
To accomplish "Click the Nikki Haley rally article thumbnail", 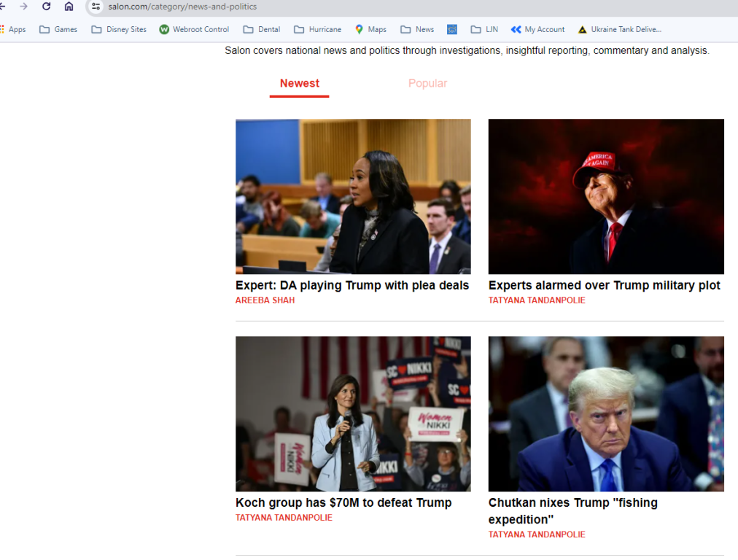I will 353,413.
